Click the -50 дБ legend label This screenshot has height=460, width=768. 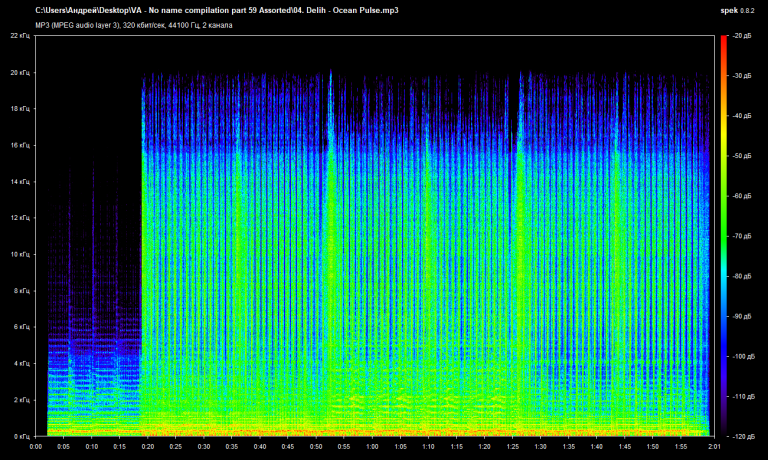[x=742, y=156]
